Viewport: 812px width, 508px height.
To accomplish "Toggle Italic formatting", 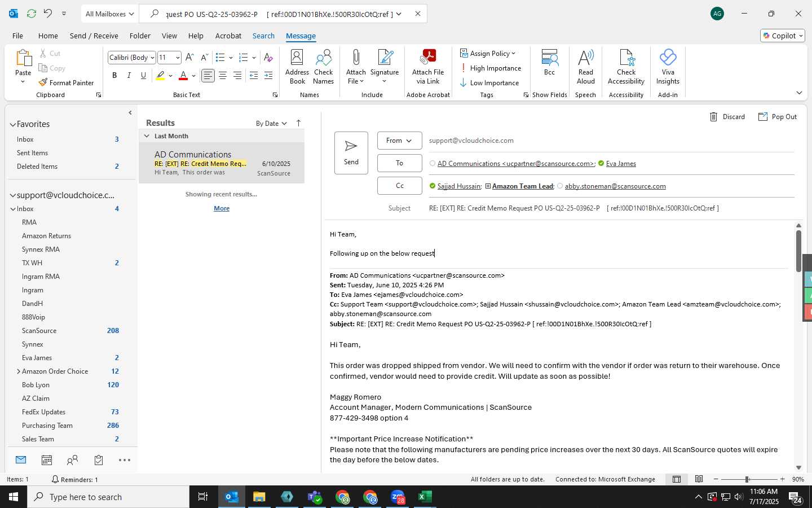I will pos(129,76).
